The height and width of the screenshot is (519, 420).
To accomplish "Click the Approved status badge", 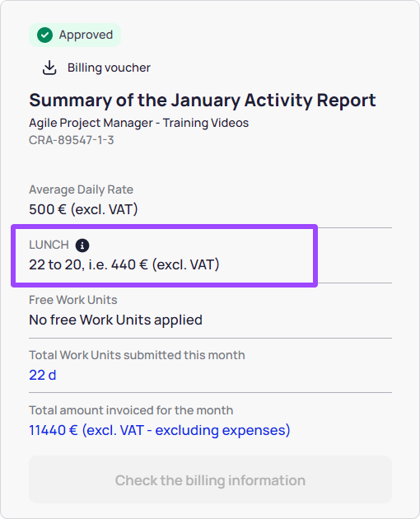I will [x=75, y=35].
